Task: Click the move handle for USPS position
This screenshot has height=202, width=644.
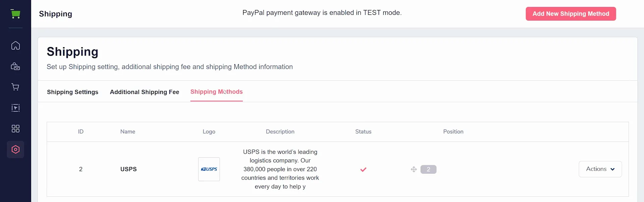Action: pyautogui.click(x=414, y=169)
